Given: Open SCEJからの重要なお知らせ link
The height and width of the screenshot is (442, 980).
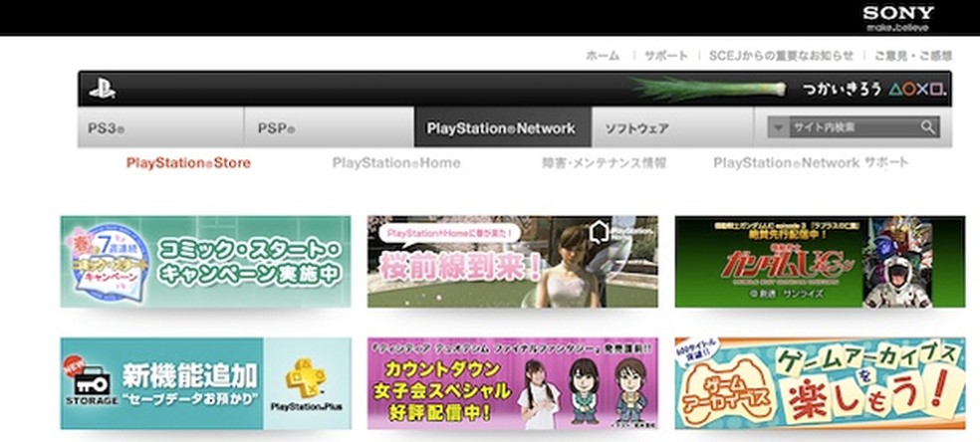Looking at the screenshot, I should [781, 56].
